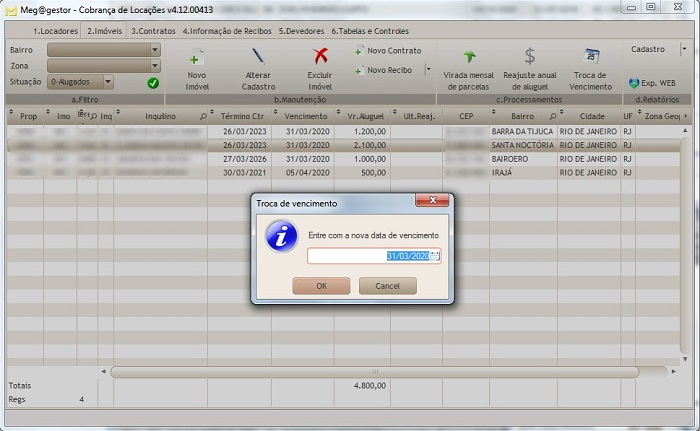Click the Cancel button in dialog

[x=388, y=286]
